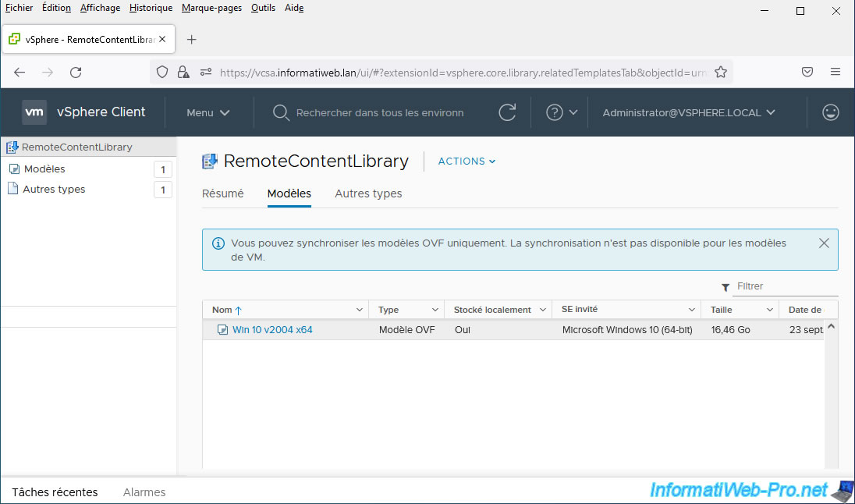Click the padlock connection security icon

pos(183,72)
